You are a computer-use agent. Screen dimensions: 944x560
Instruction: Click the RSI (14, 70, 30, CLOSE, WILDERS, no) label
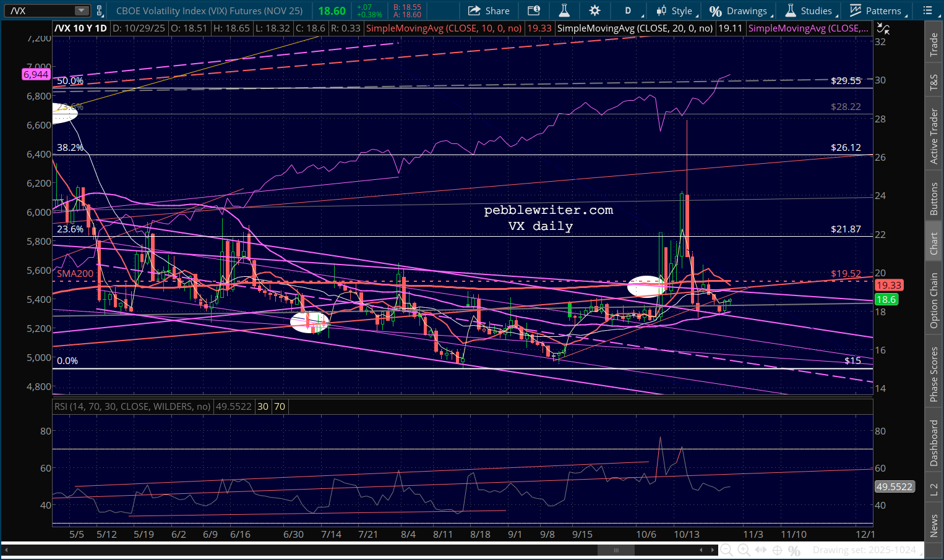coord(132,407)
